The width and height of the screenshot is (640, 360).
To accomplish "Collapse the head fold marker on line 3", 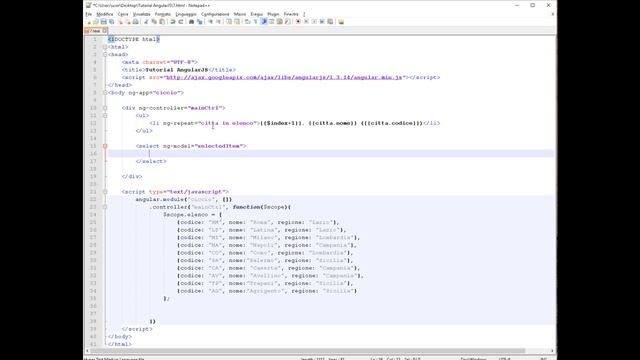I will pos(105,54).
